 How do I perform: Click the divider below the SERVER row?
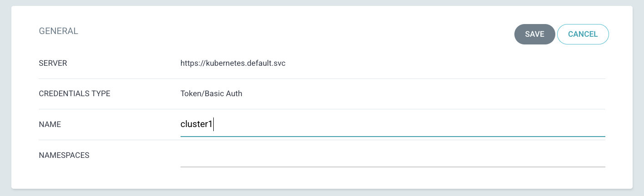pyautogui.click(x=322, y=78)
